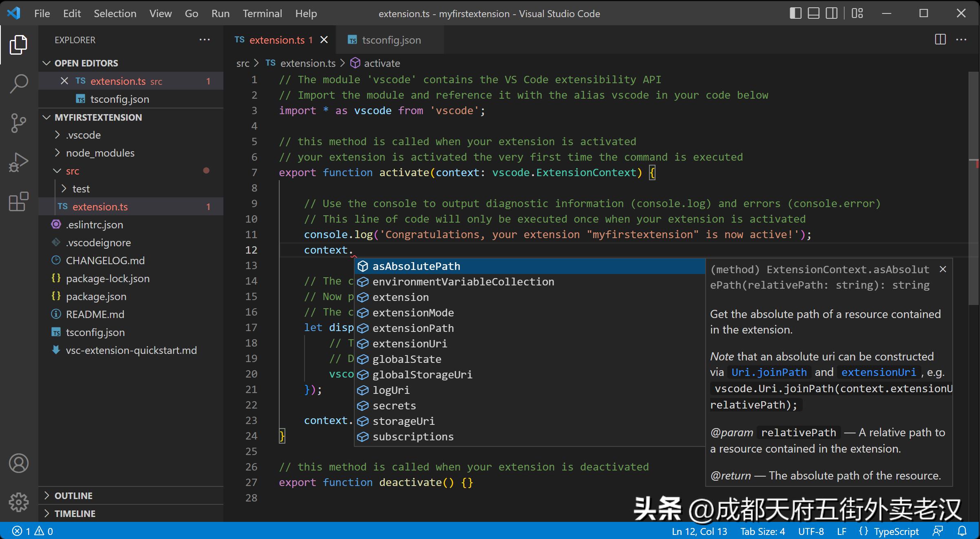Open Run and Debug view
The height and width of the screenshot is (539, 980).
(x=19, y=162)
